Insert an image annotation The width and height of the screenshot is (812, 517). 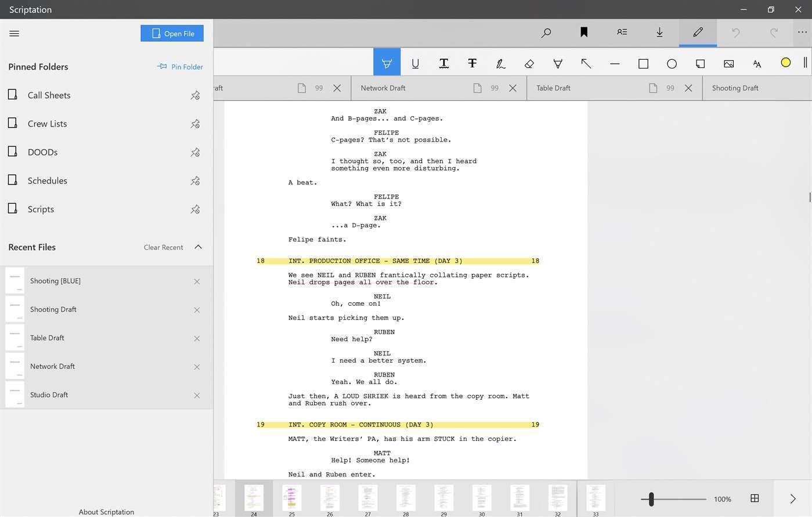pos(728,63)
